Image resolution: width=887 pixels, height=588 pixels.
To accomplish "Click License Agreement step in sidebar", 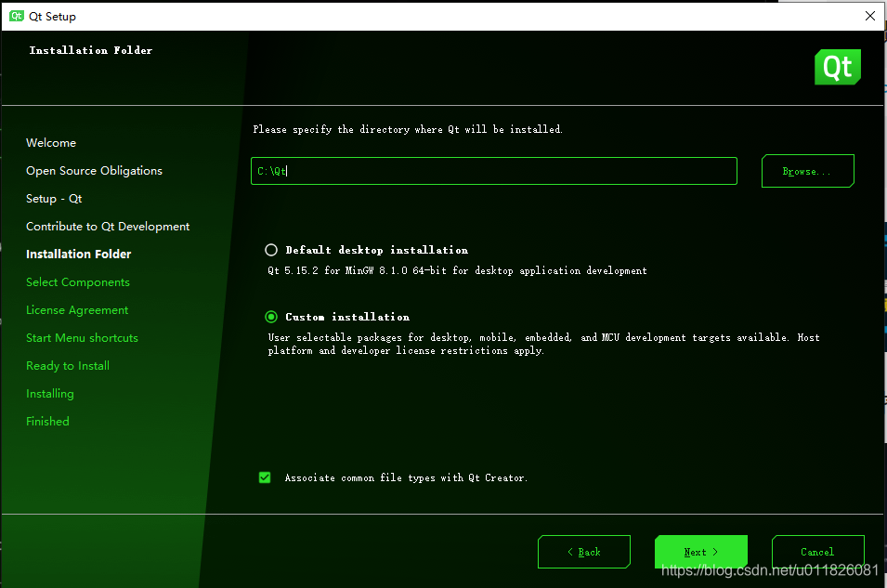I will point(77,310).
